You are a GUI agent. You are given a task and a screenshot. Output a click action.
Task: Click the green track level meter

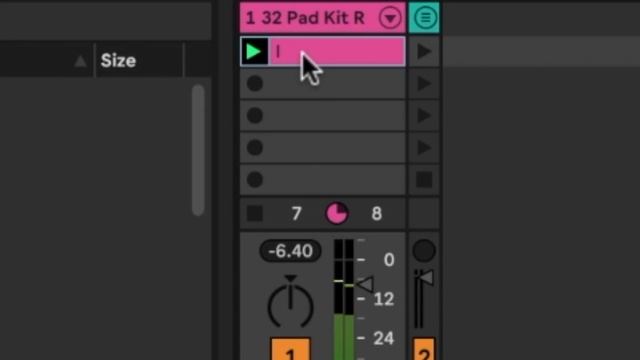(x=344, y=300)
